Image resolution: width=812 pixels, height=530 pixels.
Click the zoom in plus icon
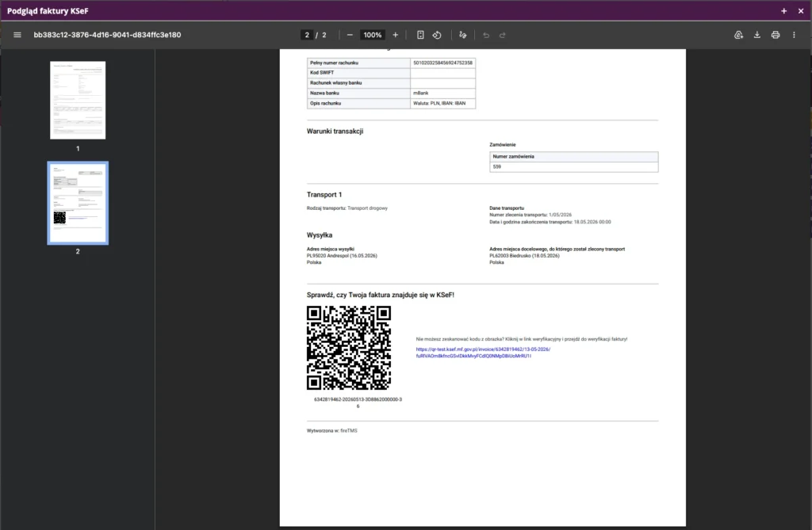(x=396, y=35)
